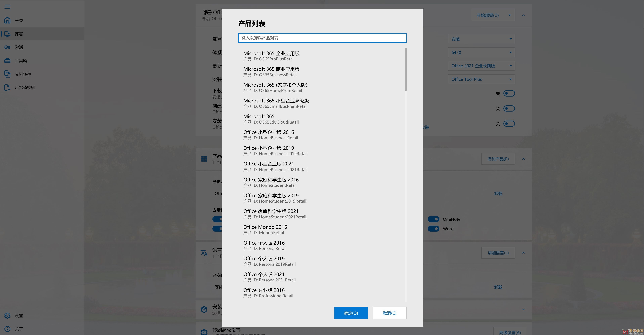Collapse the language section chevron
This screenshot has width=644, height=335.
click(x=523, y=253)
